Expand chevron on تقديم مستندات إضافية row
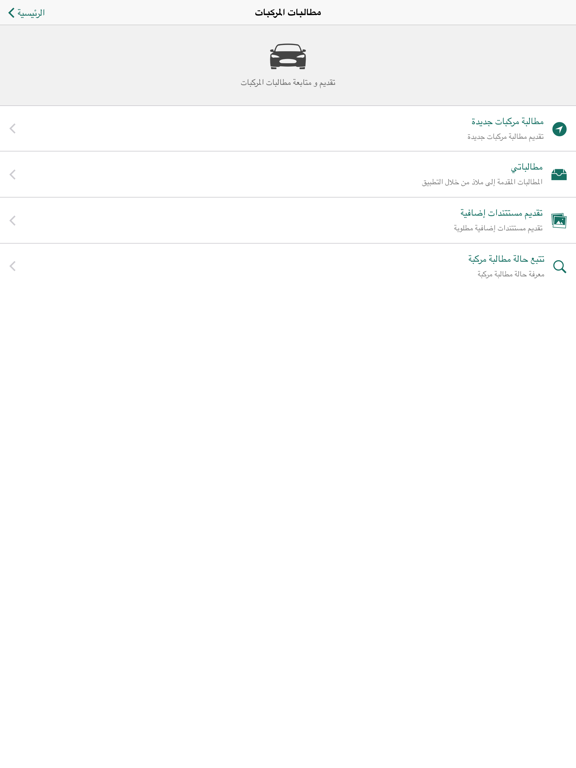576x768 pixels. pyautogui.click(x=13, y=220)
